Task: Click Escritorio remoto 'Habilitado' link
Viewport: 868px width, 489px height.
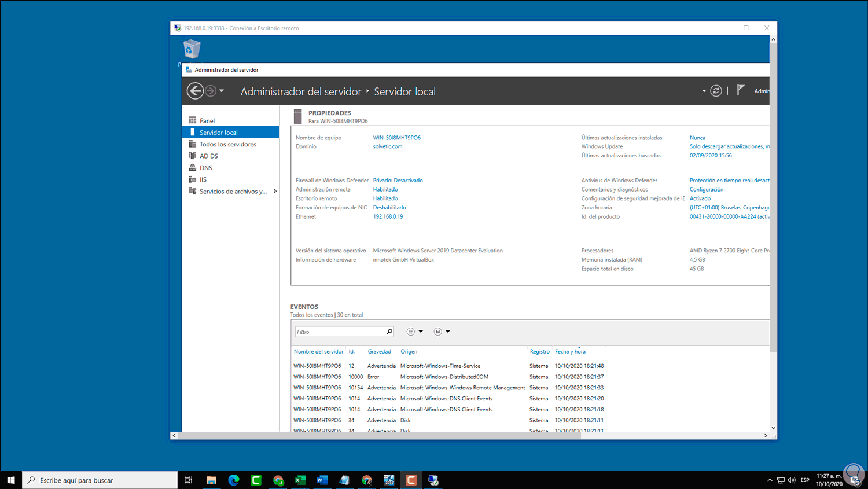Action: tap(385, 198)
